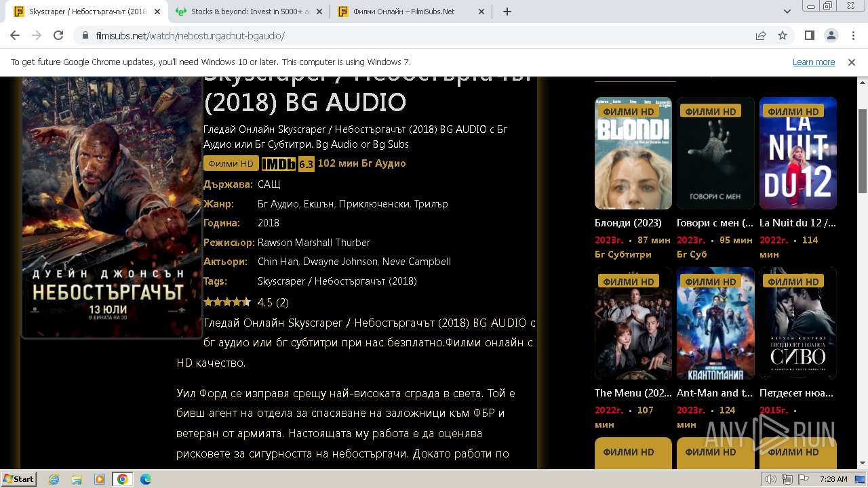Open the Трилър genre link
The width and height of the screenshot is (868, 488).
431,203
